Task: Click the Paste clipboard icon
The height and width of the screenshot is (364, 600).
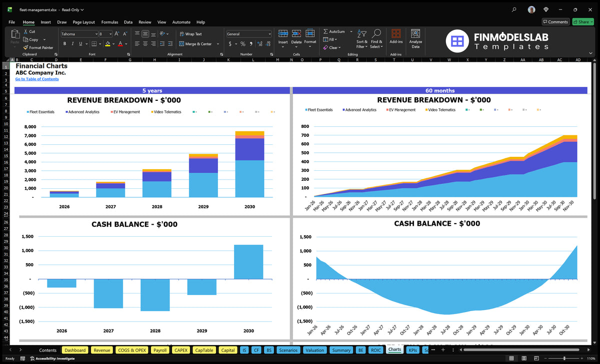Action: [x=15, y=34]
